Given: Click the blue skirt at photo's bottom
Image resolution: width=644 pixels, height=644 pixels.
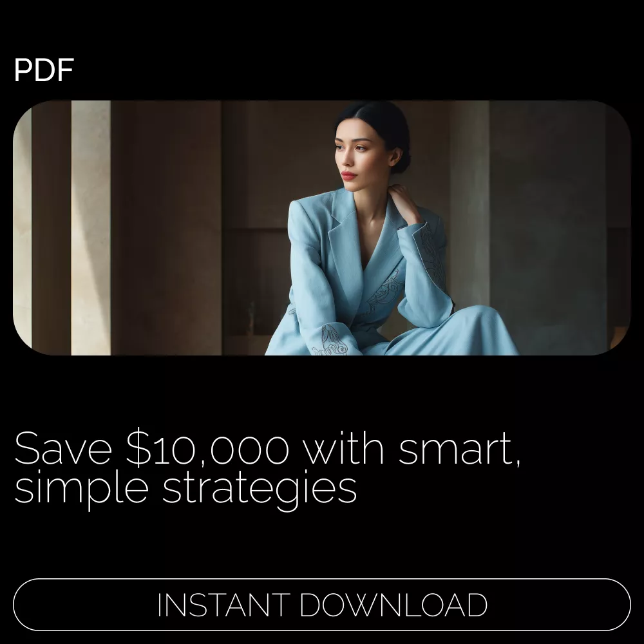Looking at the screenshot, I should tap(448, 334).
